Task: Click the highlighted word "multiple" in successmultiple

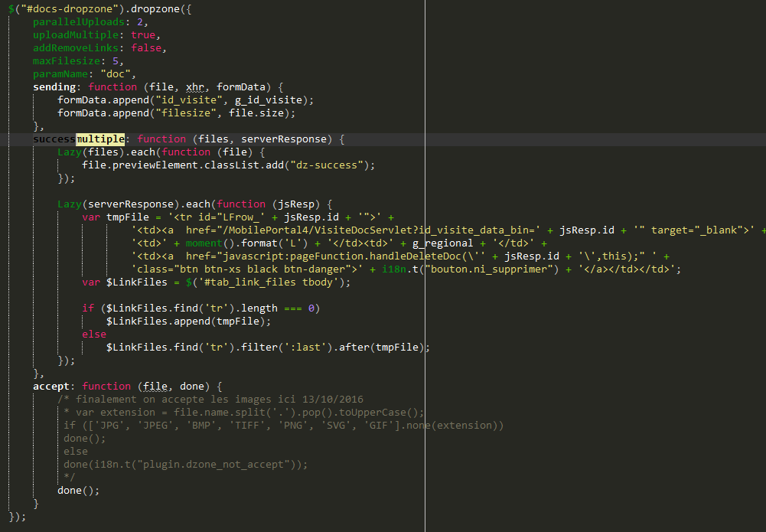Action: 100,139
